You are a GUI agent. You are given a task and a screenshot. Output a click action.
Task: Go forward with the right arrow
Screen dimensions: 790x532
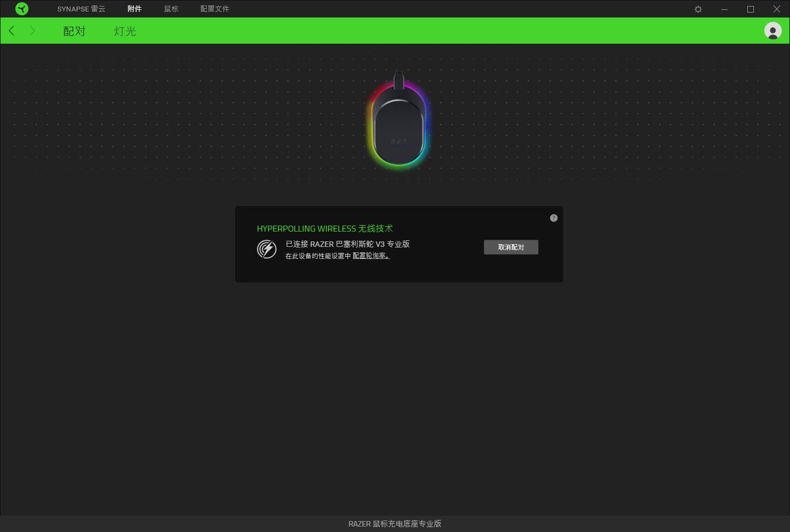[32, 31]
